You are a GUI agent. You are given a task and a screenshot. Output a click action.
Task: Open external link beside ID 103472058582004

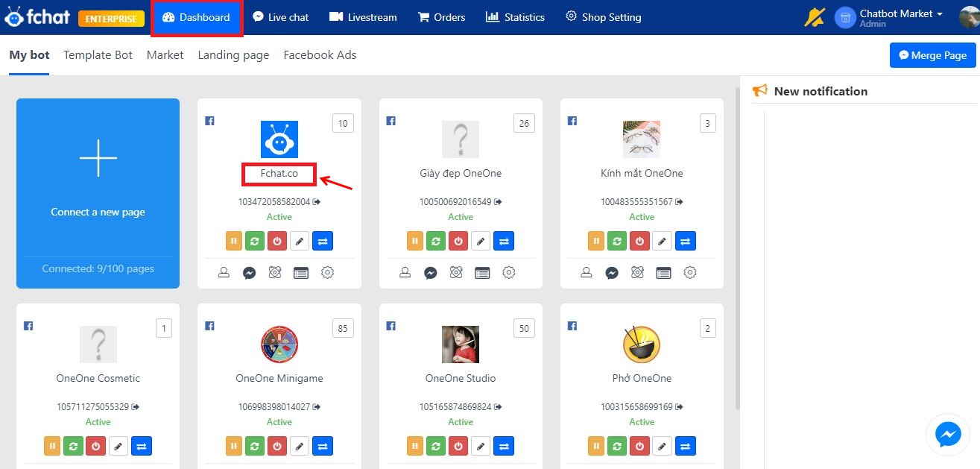pyautogui.click(x=317, y=202)
